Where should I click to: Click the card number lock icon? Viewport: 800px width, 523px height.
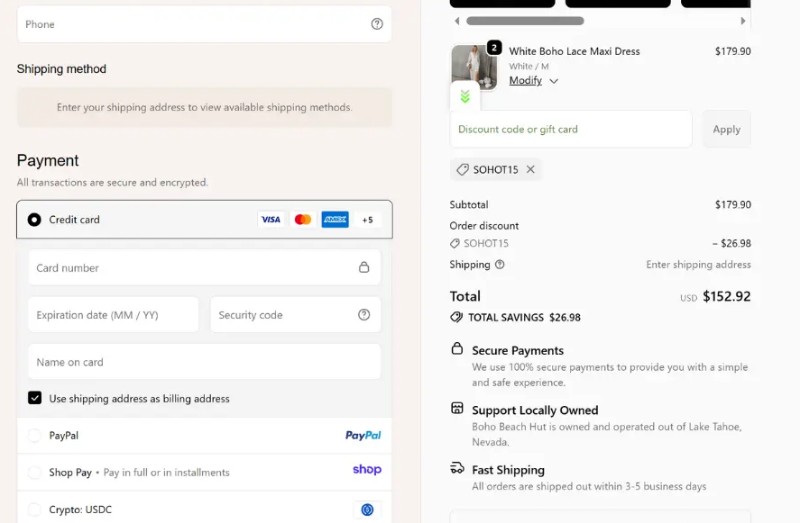(364, 267)
